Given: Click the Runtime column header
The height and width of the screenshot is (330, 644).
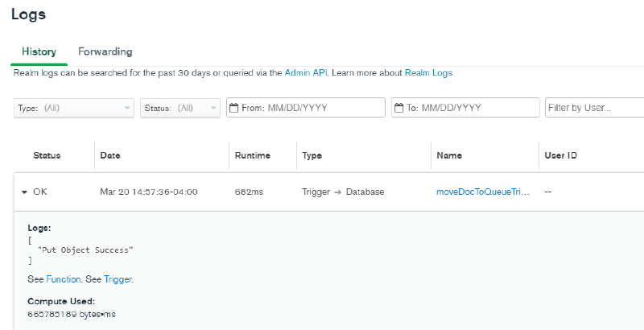Looking at the screenshot, I should pyautogui.click(x=253, y=155).
